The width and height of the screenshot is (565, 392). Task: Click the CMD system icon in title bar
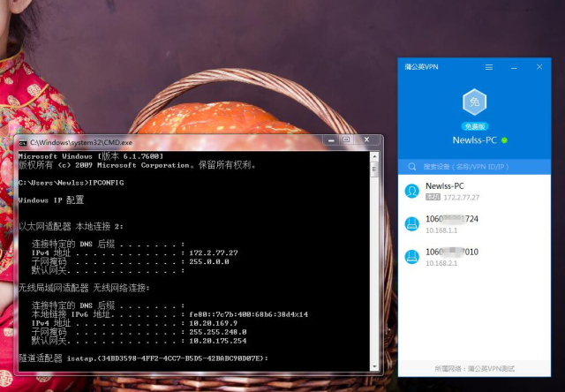[23, 142]
